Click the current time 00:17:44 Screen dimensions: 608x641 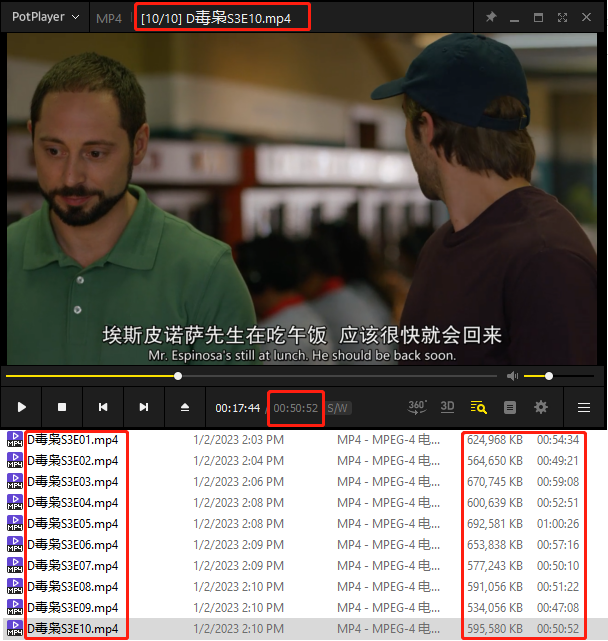(x=238, y=408)
